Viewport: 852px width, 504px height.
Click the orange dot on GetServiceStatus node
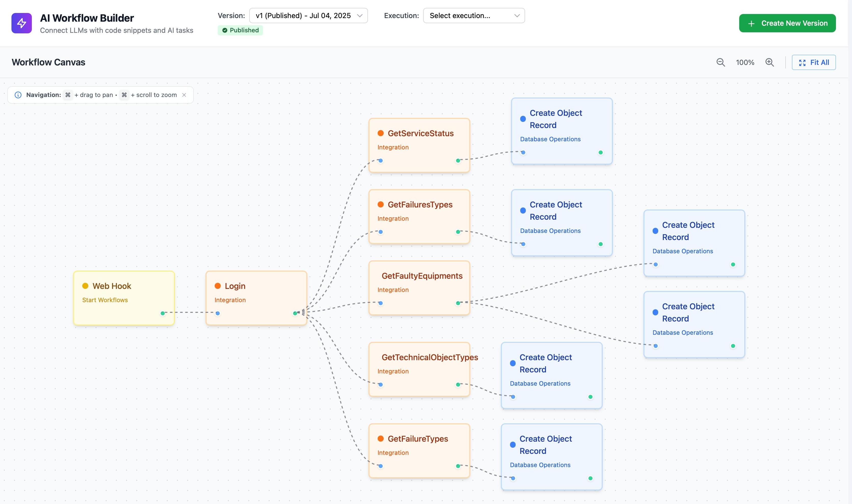click(x=380, y=133)
